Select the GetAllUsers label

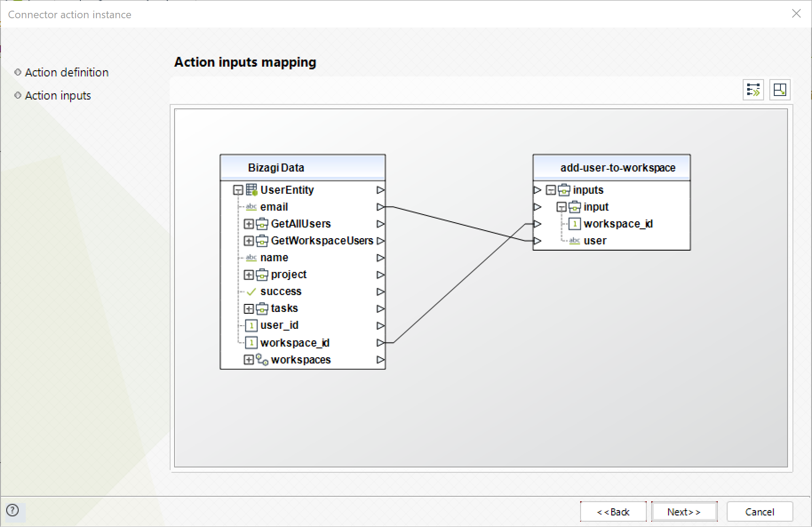coord(301,224)
